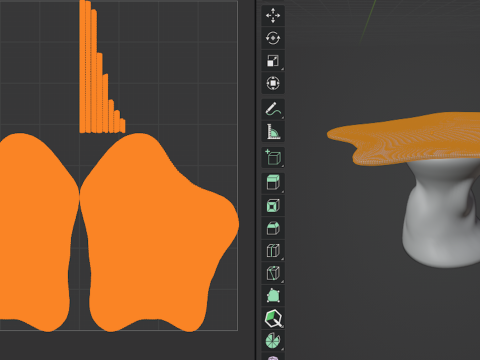
Task: Select the Knife tool
Action: point(273,273)
